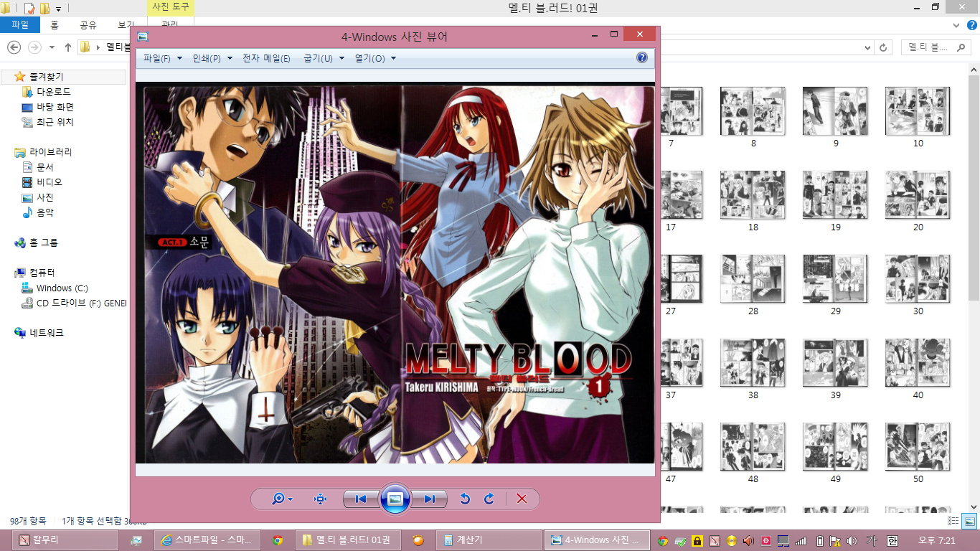
Task: Click the 전자 메일(E) menu item
Action: tap(266, 59)
